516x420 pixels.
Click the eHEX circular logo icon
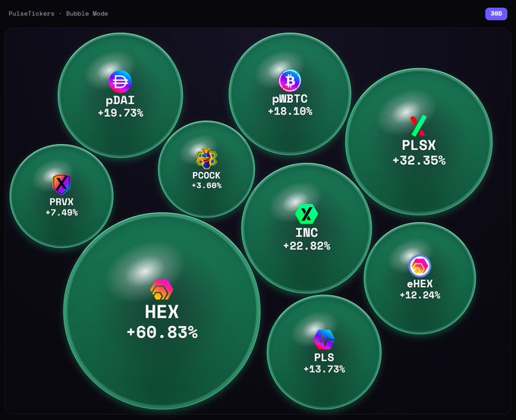click(420, 266)
